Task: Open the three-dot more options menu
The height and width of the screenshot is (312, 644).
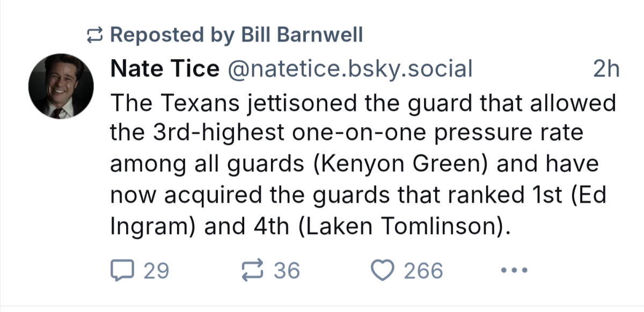Action: 514,270
